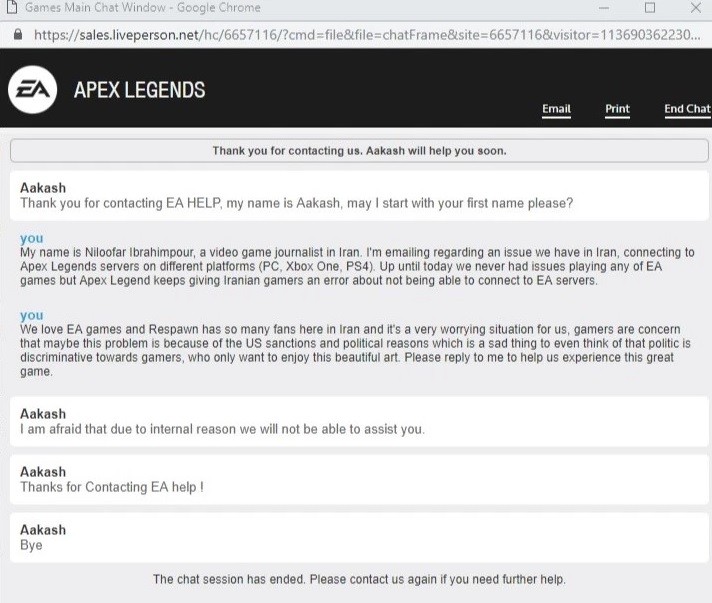The height and width of the screenshot is (603, 712).
Task: Click 'The chat session has ended' notice
Action: click(x=359, y=579)
